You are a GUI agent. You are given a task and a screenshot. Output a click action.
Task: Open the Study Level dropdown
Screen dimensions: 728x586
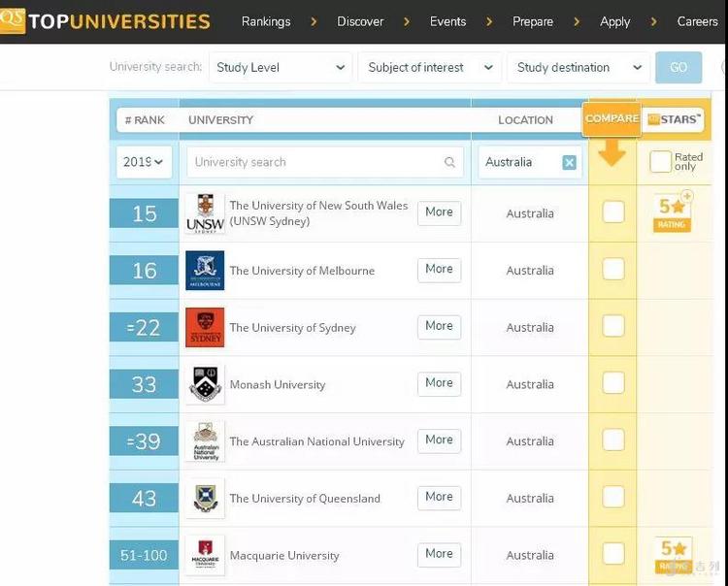click(x=281, y=68)
